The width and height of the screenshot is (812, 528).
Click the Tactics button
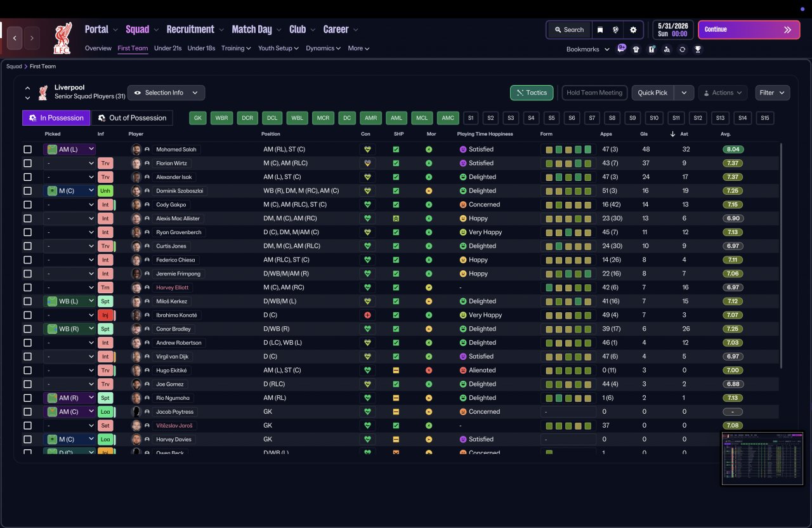tap(532, 93)
